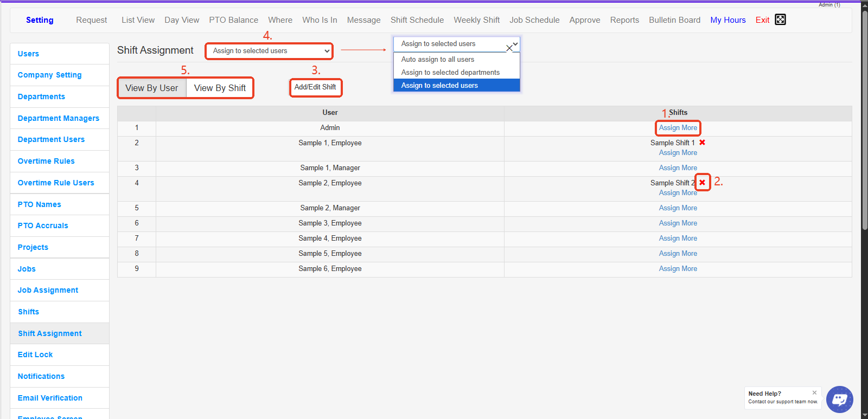Remove Sample Shift 1 with red X
This screenshot has height=419, width=868.
(702, 143)
